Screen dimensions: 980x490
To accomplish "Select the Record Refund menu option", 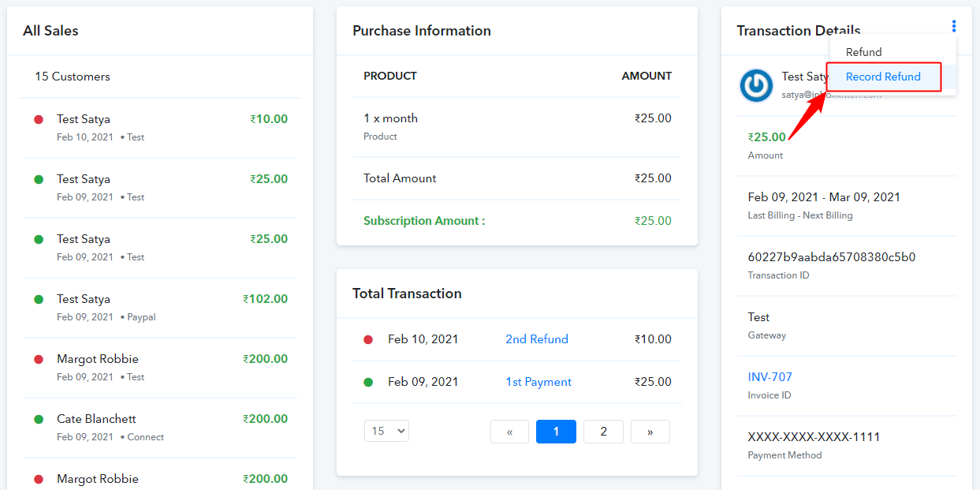I will coord(883,77).
